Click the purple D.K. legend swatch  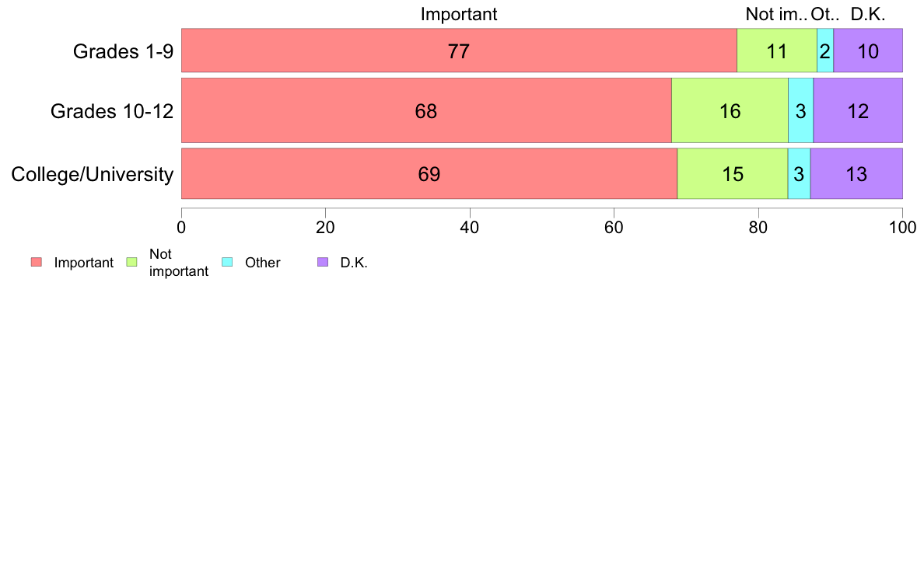(322, 262)
